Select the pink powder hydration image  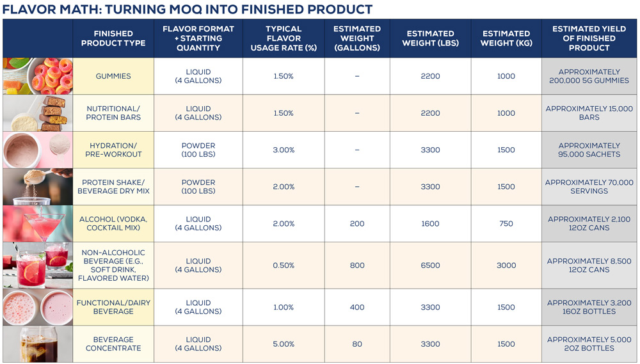click(x=38, y=150)
